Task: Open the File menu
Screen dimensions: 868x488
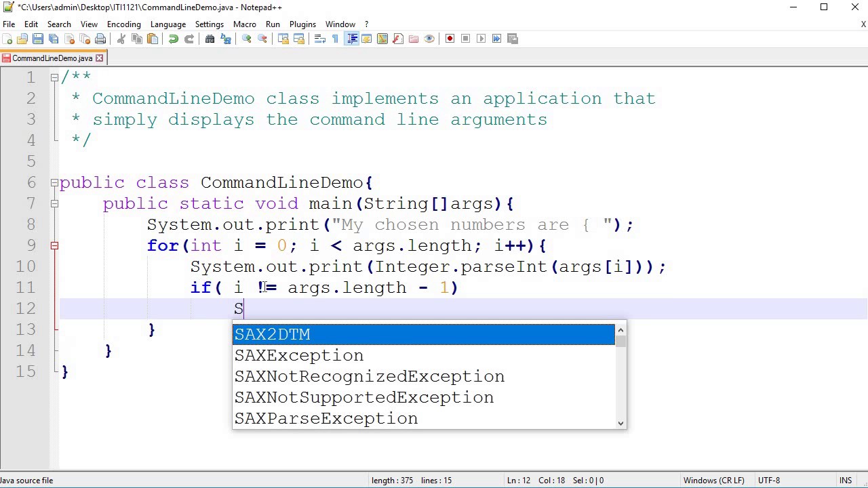Action: pyautogui.click(x=9, y=24)
